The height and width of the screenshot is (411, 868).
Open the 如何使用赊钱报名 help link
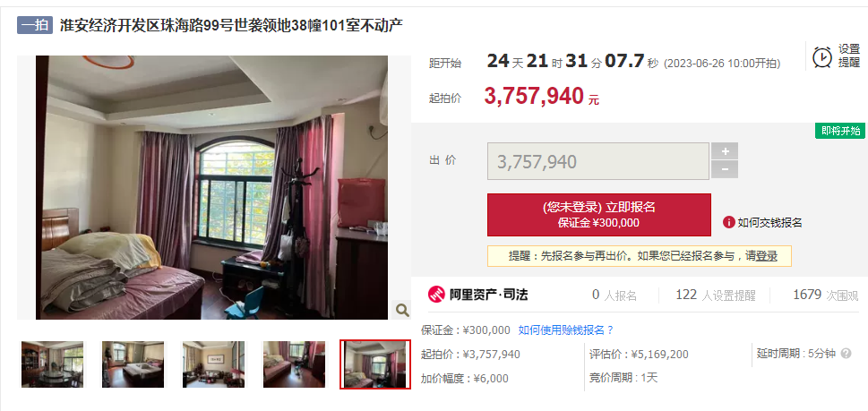[x=566, y=330]
